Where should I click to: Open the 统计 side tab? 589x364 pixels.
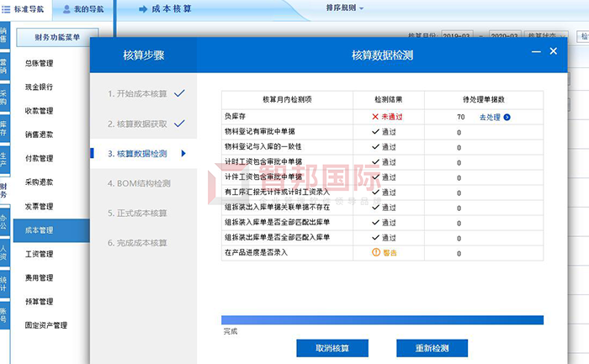tap(4, 283)
